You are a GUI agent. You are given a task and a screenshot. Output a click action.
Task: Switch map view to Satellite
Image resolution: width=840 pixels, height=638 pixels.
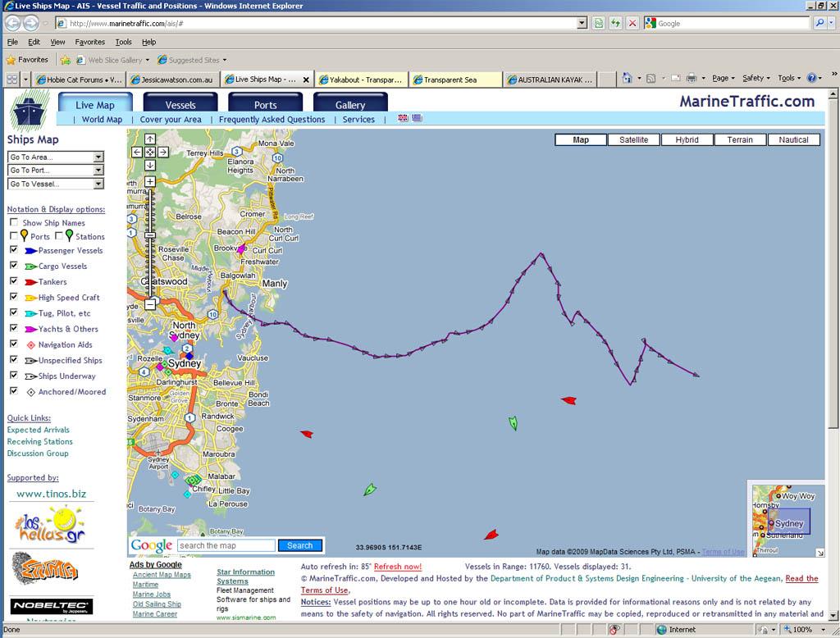pos(633,140)
